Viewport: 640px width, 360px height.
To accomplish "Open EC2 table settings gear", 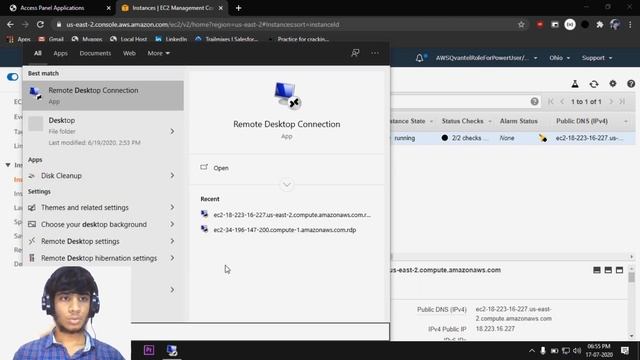I will 613,84.
